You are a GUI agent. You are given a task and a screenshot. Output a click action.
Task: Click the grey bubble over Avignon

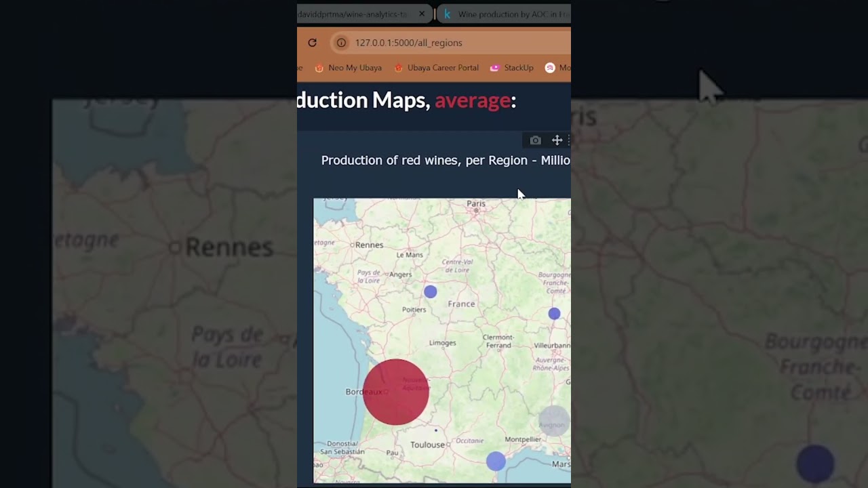[x=554, y=421]
